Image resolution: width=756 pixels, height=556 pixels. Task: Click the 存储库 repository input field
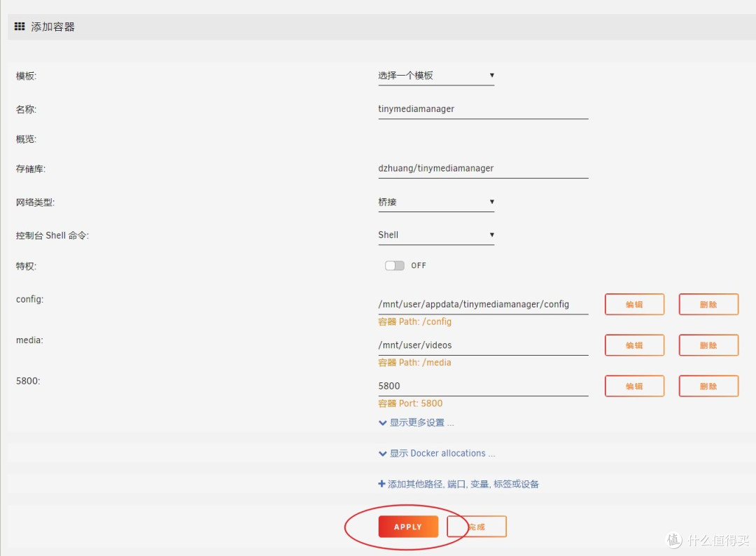click(x=483, y=169)
